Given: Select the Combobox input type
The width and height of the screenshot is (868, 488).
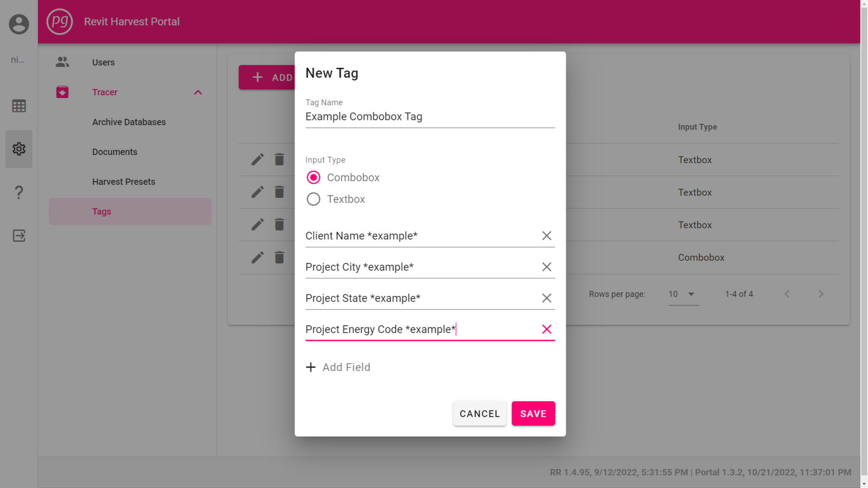Looking at the screenshot, I should [x=313, y=177].
